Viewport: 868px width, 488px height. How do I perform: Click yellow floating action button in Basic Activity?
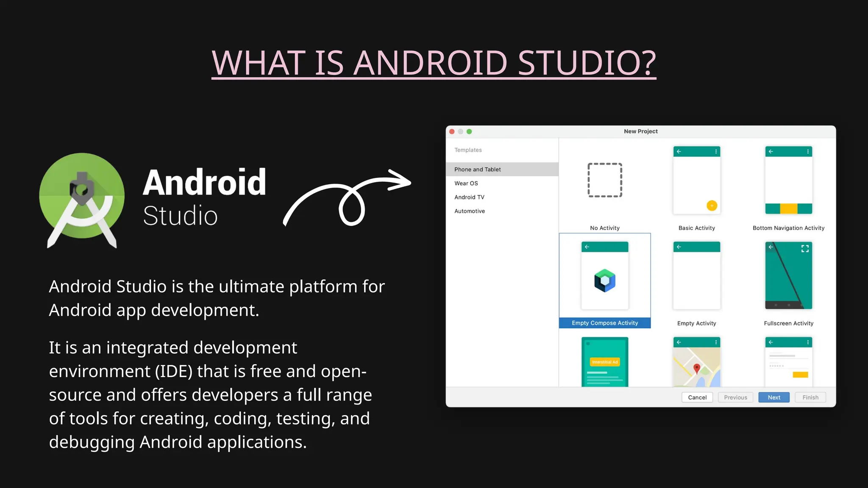coord(712,205)
